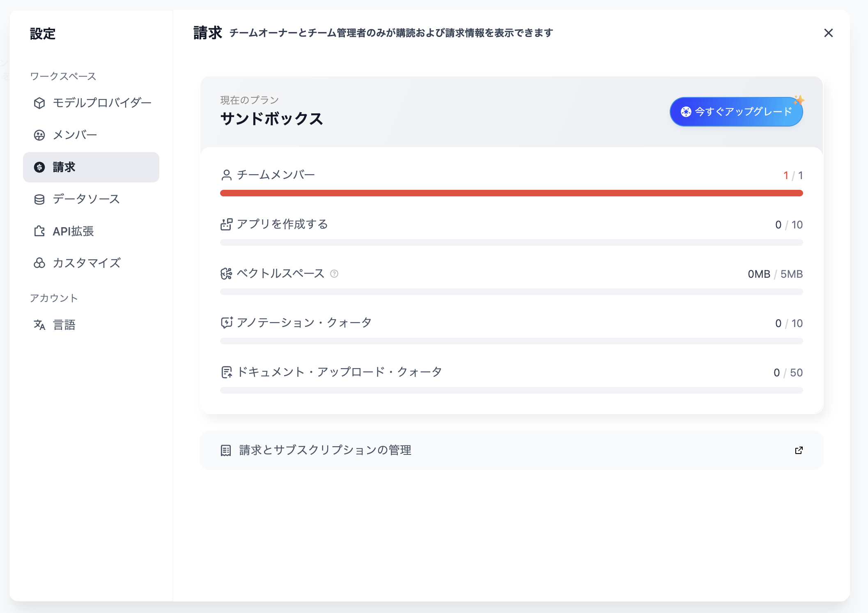Close the settings dialog
The image size is (868, 613).
pyautogui.click(x=829, y=33)
